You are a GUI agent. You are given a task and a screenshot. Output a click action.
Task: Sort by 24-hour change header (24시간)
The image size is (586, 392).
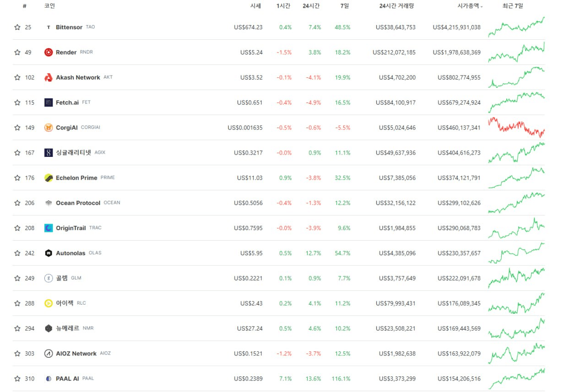click(x=311, y=6)
